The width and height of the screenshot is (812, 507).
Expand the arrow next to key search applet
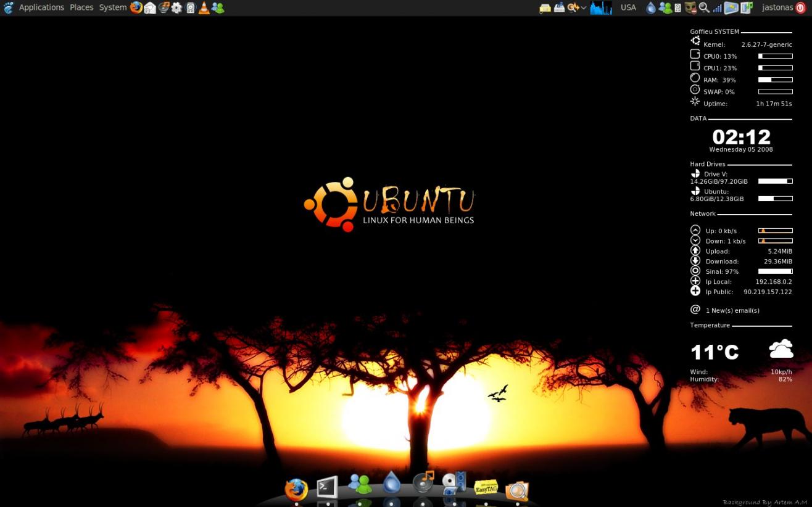(x=583, y=8)
